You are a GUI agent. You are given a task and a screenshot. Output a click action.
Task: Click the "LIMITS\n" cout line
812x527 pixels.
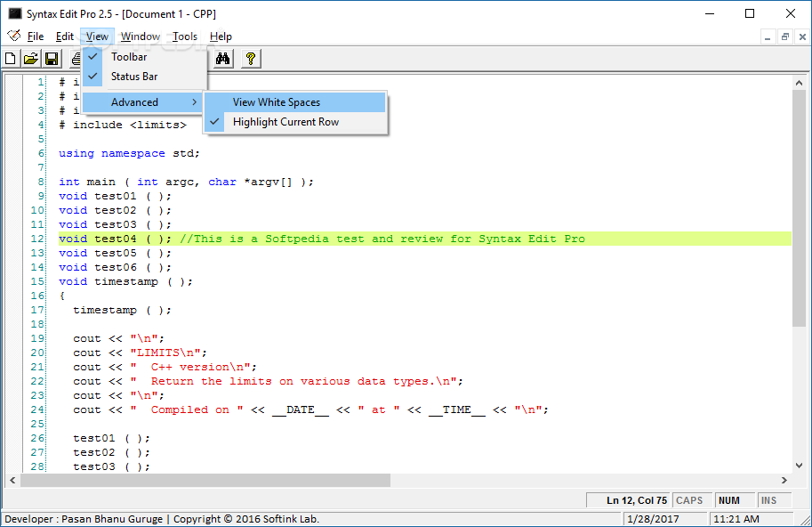140,353
